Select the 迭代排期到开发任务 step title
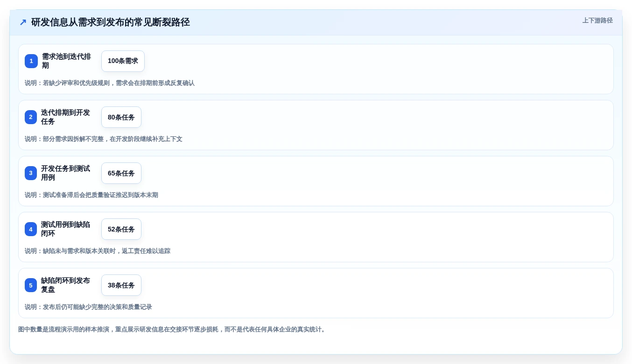The width and height of the screenshot is (632, 364). tap(66, 117)
